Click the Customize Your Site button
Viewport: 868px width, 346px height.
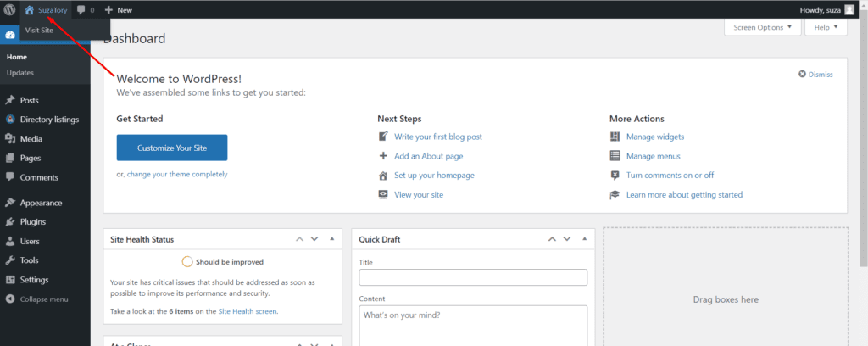(x=172, y=148)
